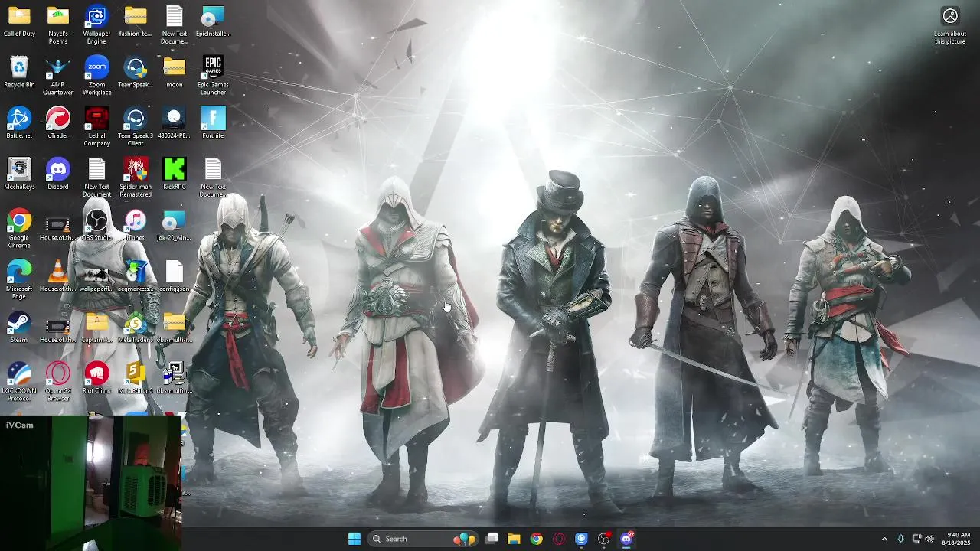Launch Fortnite from desktop
Screen dimensions: 980x551
(213, 123)
